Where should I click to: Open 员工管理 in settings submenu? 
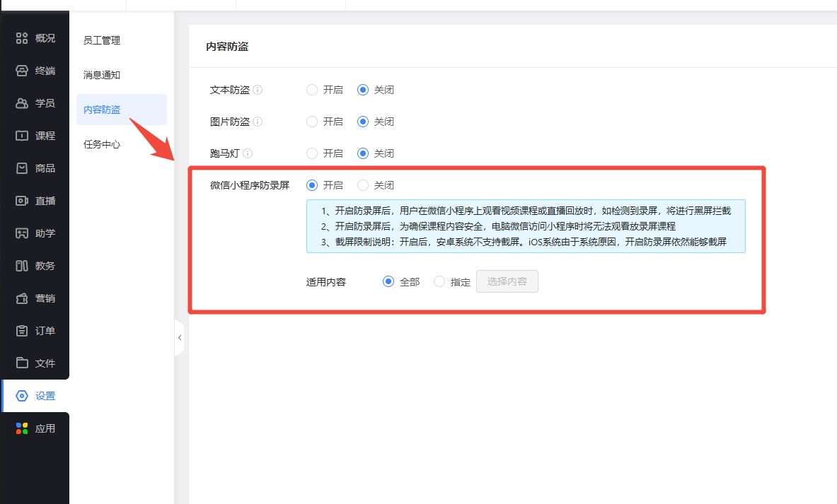[102, 40]
